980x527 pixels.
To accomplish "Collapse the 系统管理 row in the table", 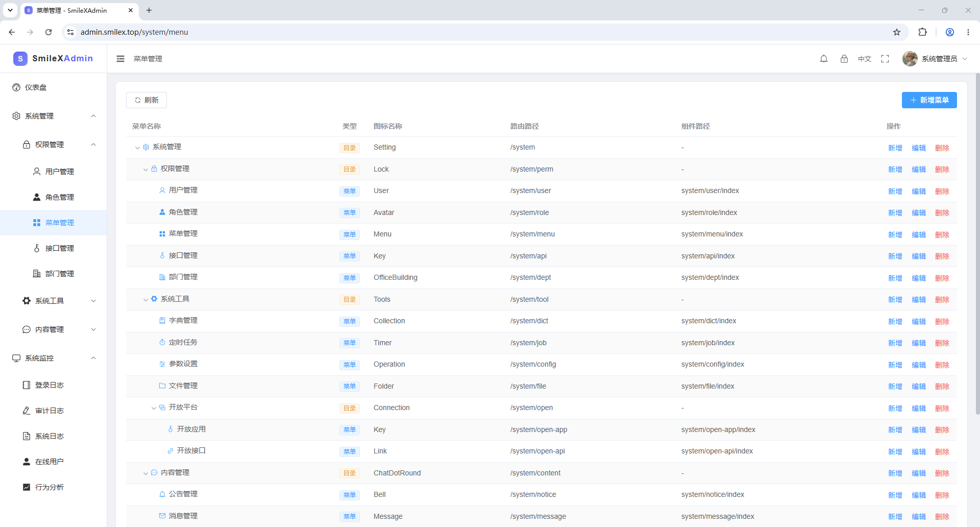I will coord(137,148).
